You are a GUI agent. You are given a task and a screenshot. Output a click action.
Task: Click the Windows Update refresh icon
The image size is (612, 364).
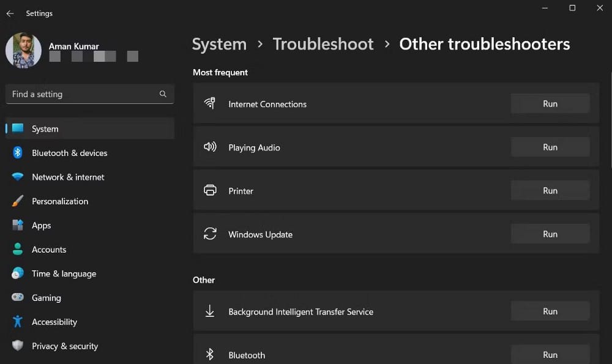click(x=211, y=234)
